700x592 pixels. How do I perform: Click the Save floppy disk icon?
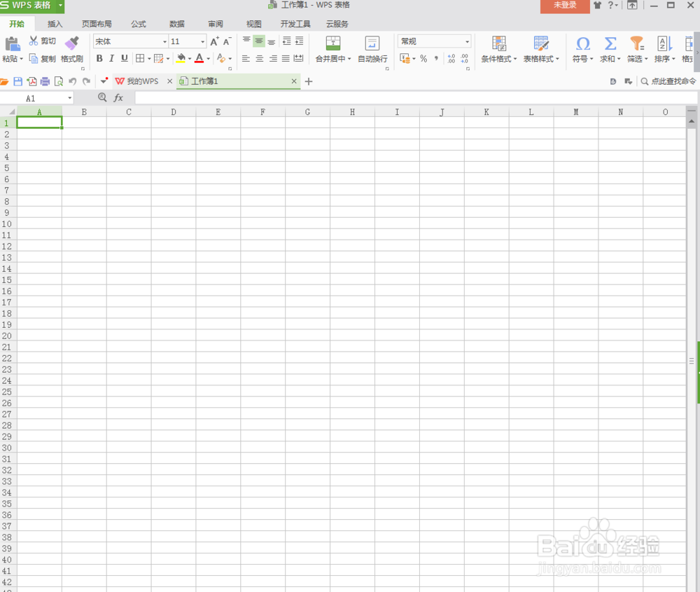(x=18, y=81)
